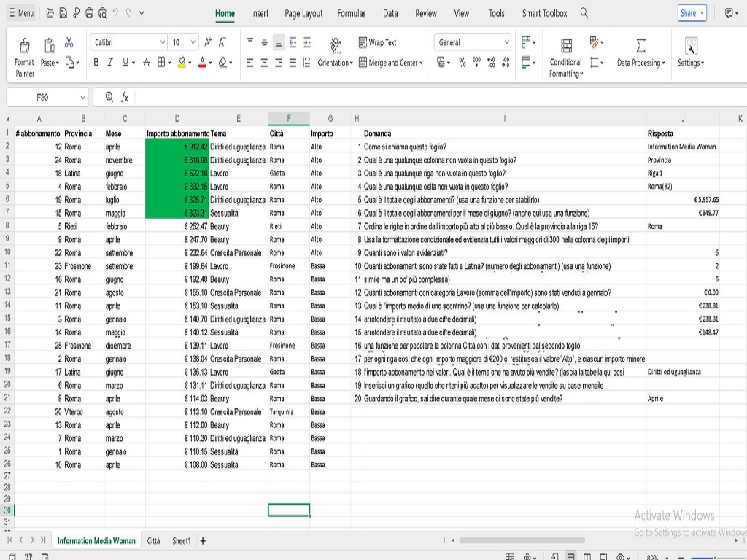
Task: Click the fx insert function icon
Action: (124, 97)
